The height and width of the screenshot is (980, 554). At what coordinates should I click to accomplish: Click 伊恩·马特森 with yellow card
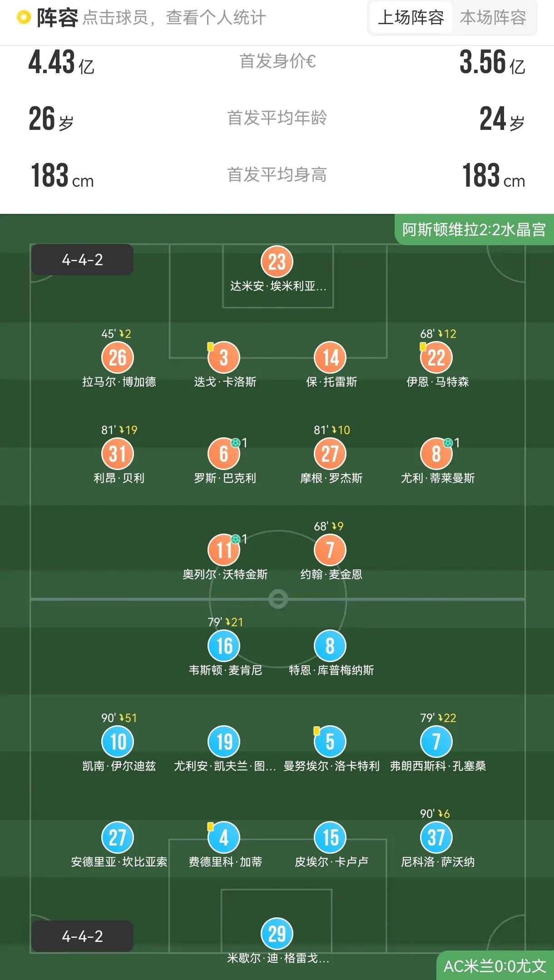point(436,358)
